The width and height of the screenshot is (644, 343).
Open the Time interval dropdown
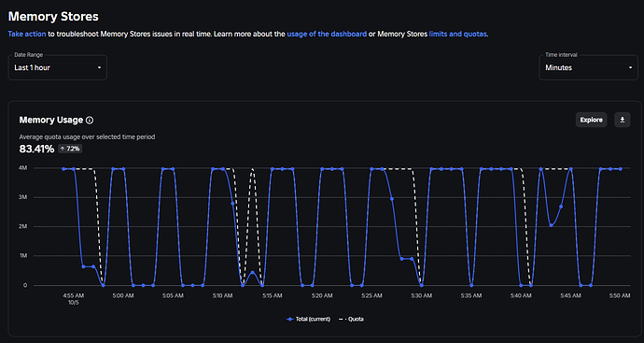click(588, 67)
